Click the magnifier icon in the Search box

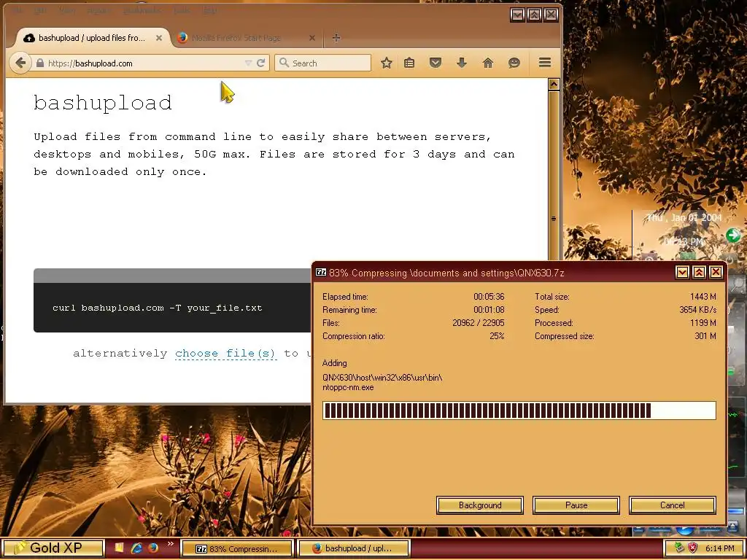pos(284,63)
